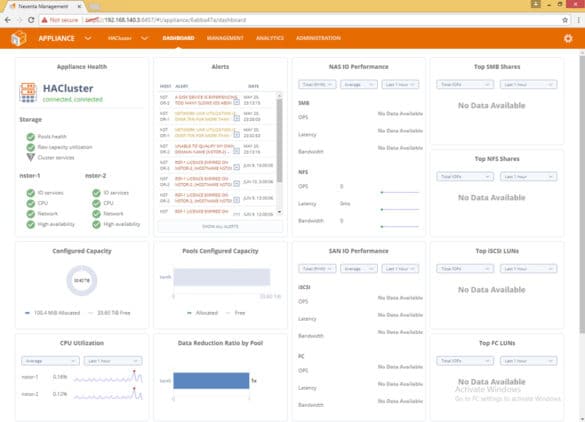Open the CPU Utilization Average dropdown

point(50,361)
